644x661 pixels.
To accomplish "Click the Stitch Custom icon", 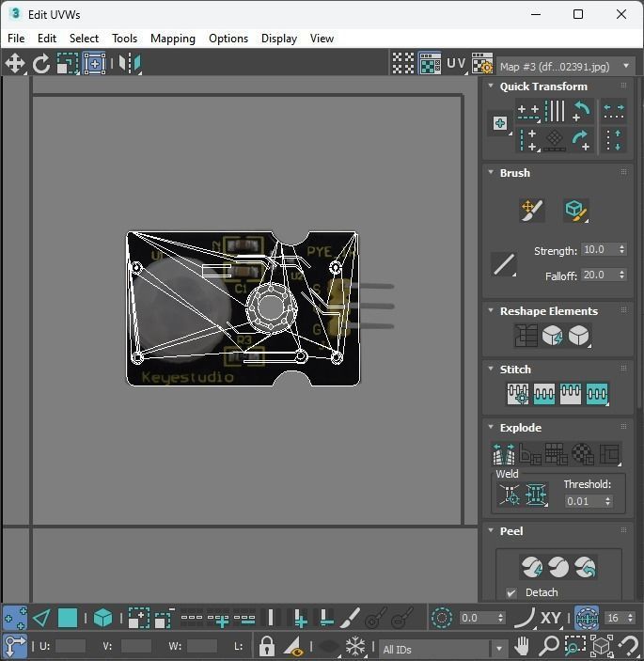I will [x=597, y=394].
